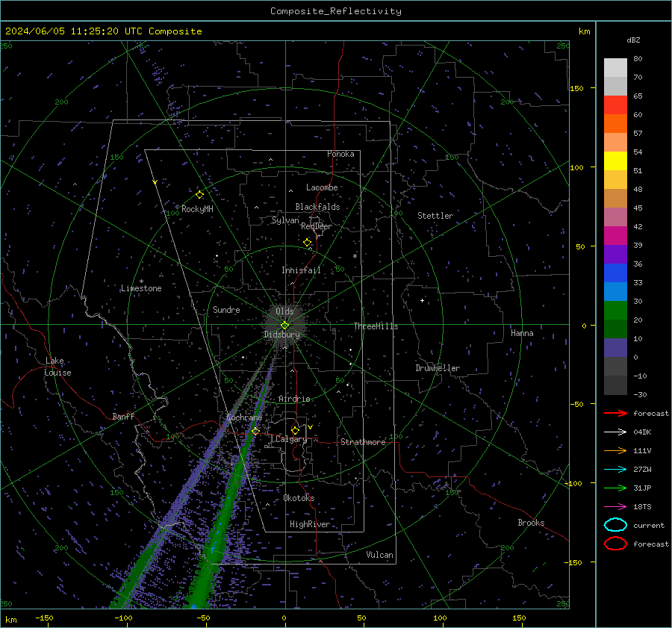
Task: Pick the slate purple 0-10 dBZ swatch
Action: pyautogui.click(x=615, y=348)
